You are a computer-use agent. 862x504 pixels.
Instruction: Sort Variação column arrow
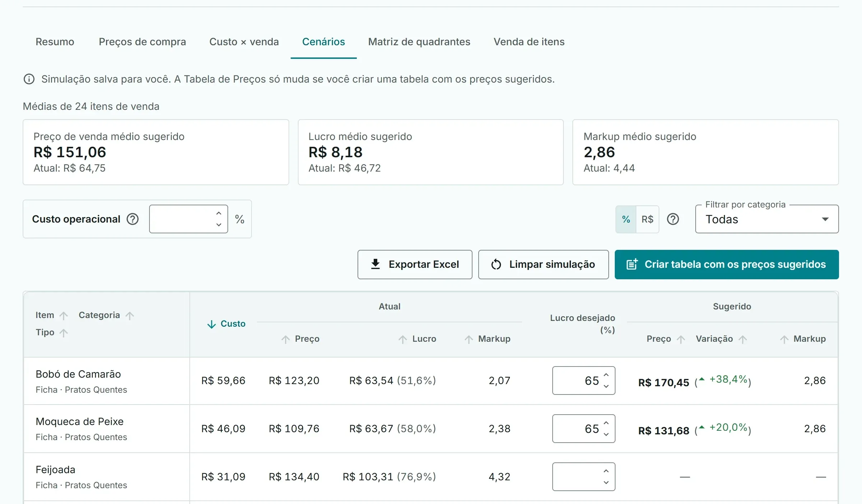pos(743,339)
